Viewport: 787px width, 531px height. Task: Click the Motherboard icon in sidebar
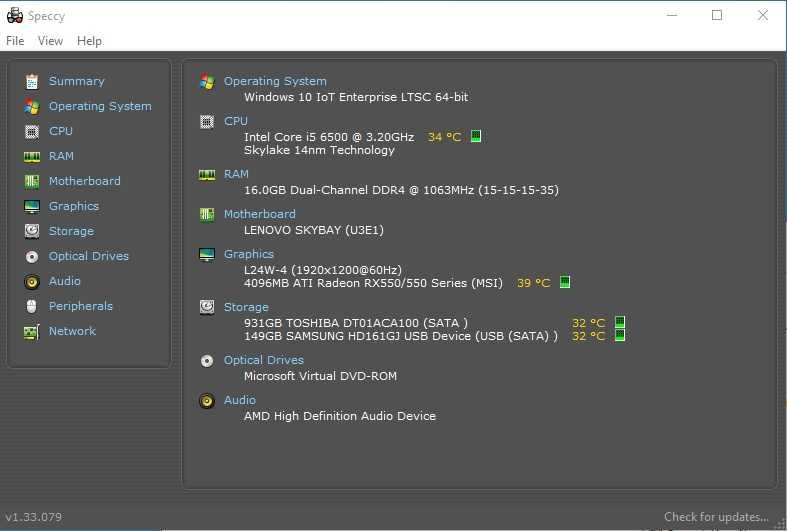[32, 181]
